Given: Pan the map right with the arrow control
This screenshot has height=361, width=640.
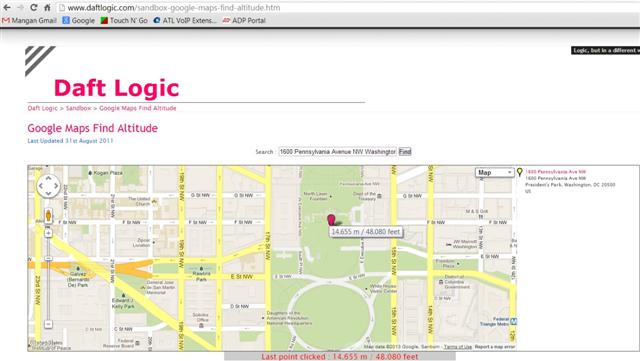Looking at the screenshot, I should point(56,186).
